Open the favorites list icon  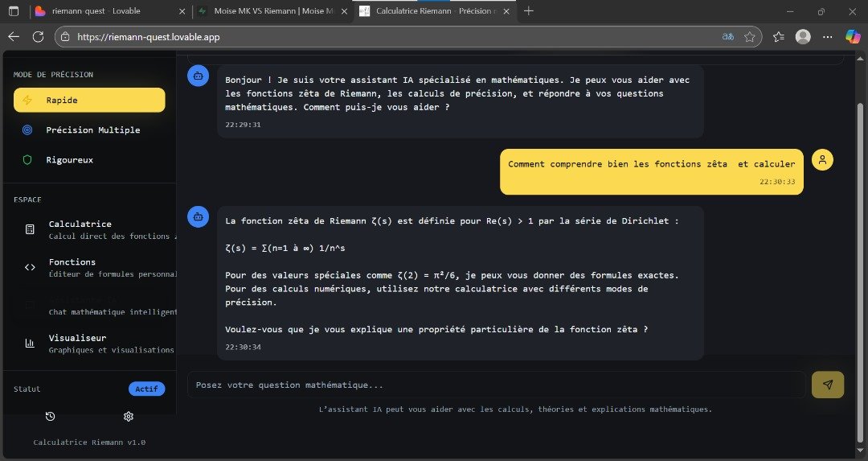(778, 36)
